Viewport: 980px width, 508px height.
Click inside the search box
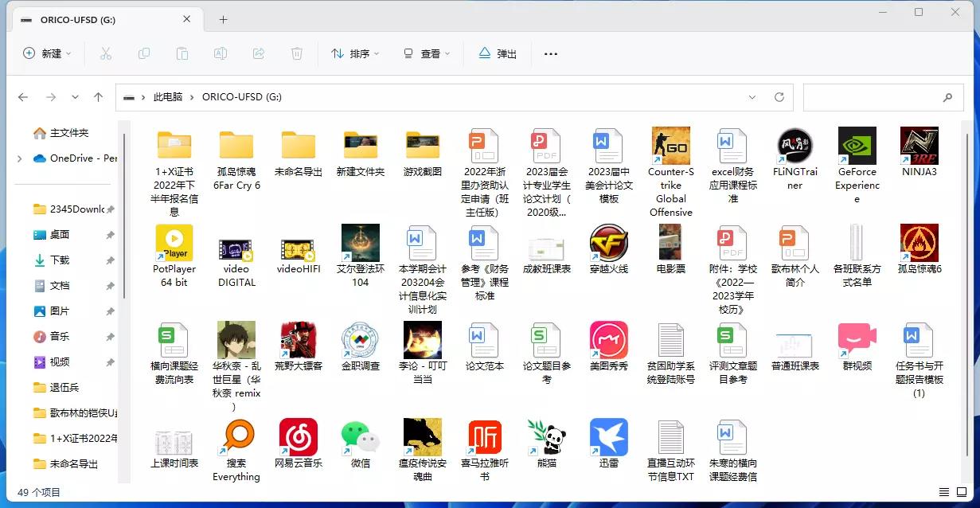(x=876, y=96)
